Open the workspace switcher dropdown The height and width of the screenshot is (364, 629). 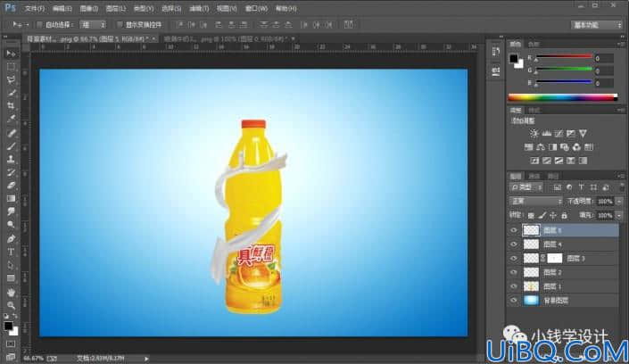point(596,25)
